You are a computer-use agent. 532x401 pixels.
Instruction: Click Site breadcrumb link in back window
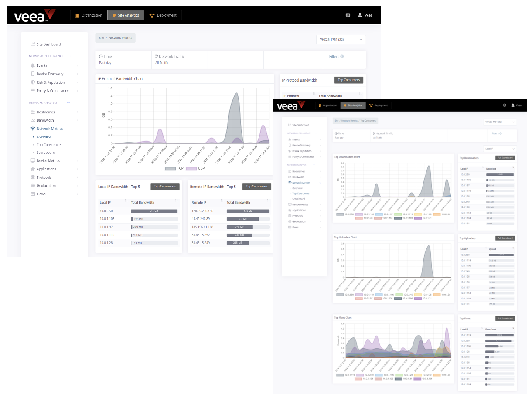click(x=101, y=38)
